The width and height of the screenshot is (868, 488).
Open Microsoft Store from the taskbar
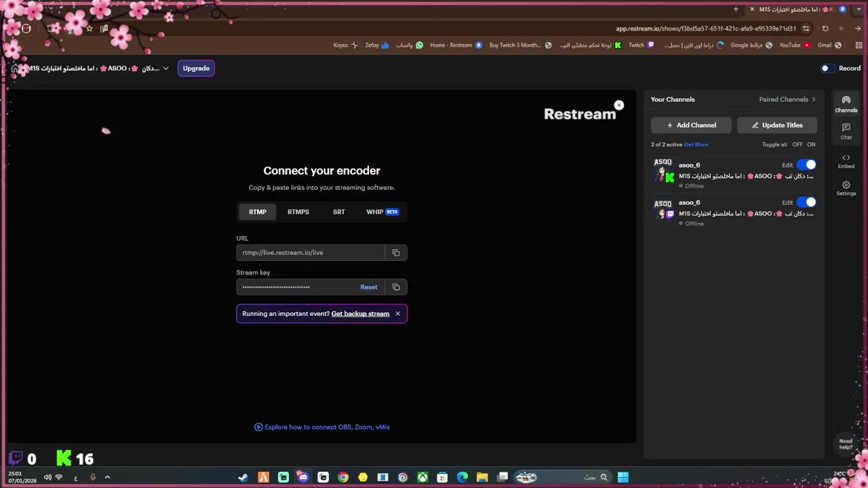[442, 477]
